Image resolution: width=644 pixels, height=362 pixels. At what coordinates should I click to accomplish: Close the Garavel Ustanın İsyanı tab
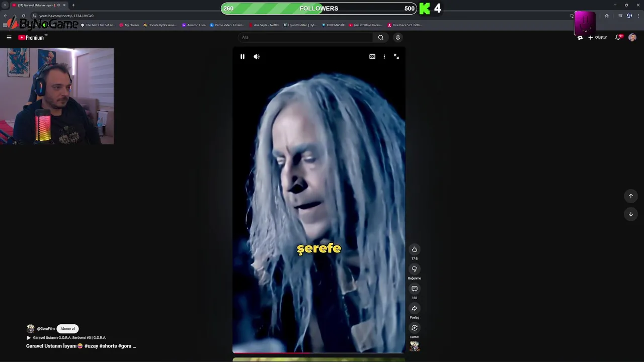(x=64, y=5)
